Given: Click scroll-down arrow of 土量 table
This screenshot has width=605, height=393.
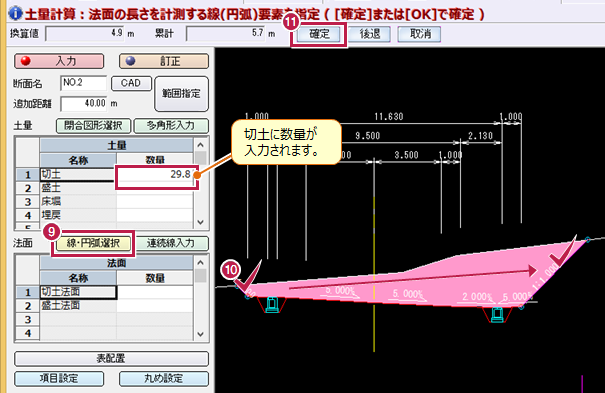Looking at the screenshot, I should click(200, 222).
